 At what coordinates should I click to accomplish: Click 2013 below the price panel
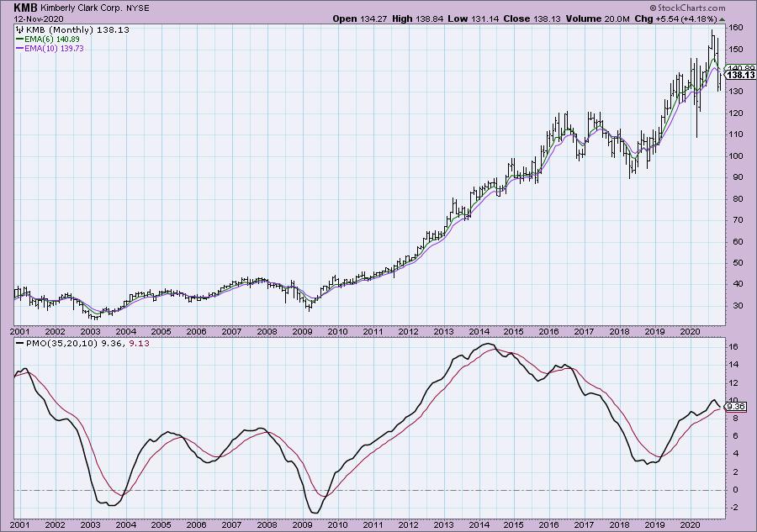tap(443, 331)
